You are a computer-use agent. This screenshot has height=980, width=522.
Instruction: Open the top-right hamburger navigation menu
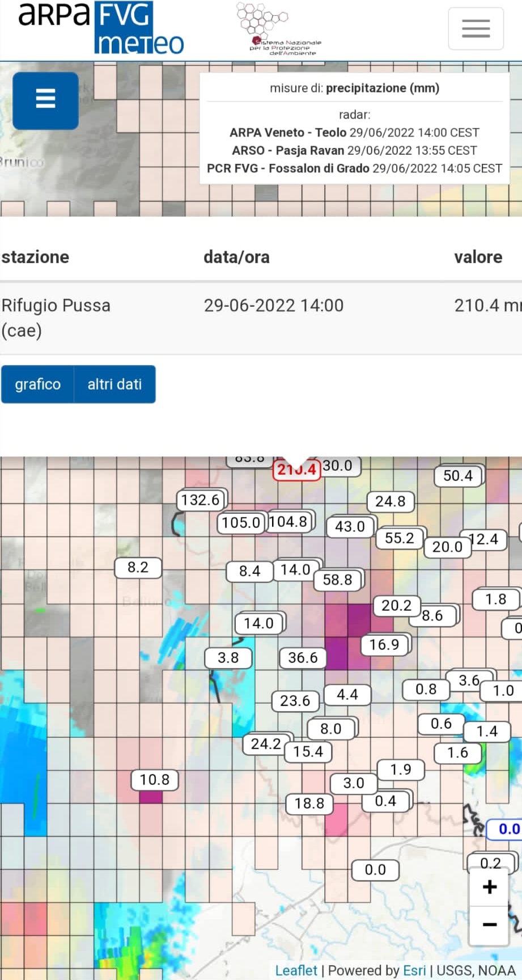coord(476,28)
